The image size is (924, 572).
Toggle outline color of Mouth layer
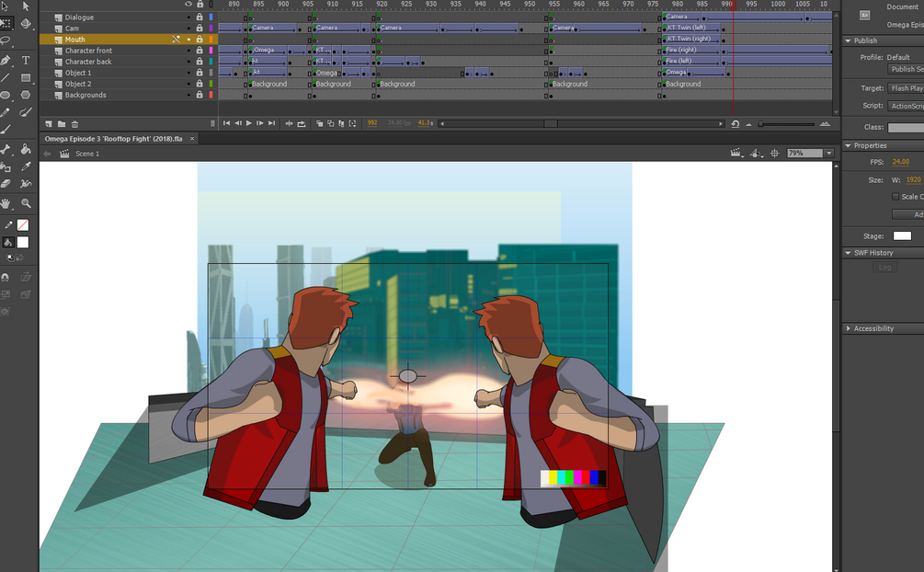point(211,40)
